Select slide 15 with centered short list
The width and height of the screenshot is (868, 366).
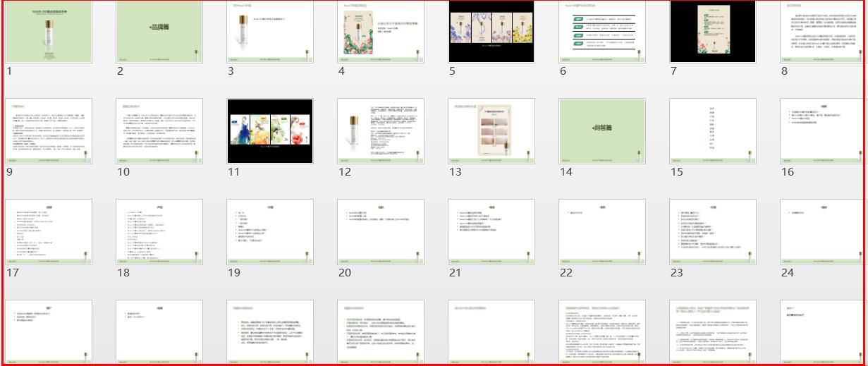point(713,131)
